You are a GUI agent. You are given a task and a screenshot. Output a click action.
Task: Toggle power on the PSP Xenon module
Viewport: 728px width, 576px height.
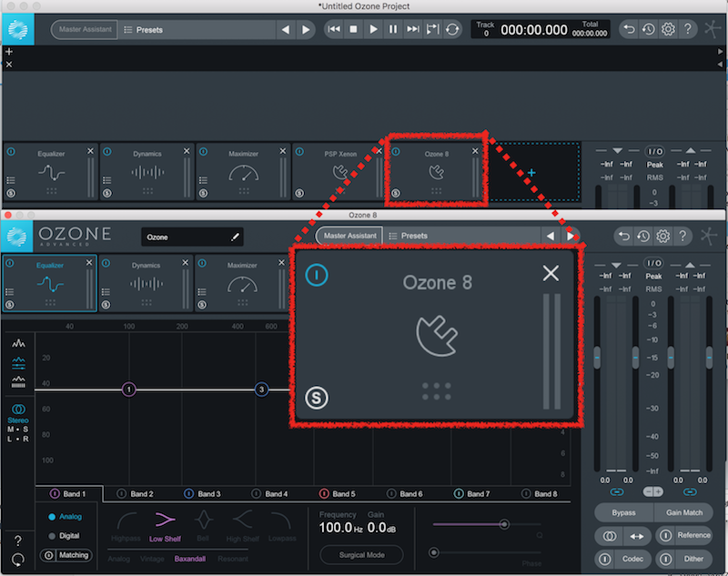(x=300, y=152)
